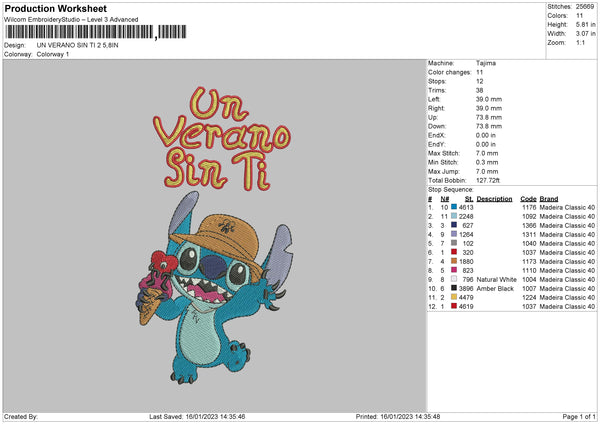
Task: Select the 'Production Worksheet' title
Action: coord(55,9)
